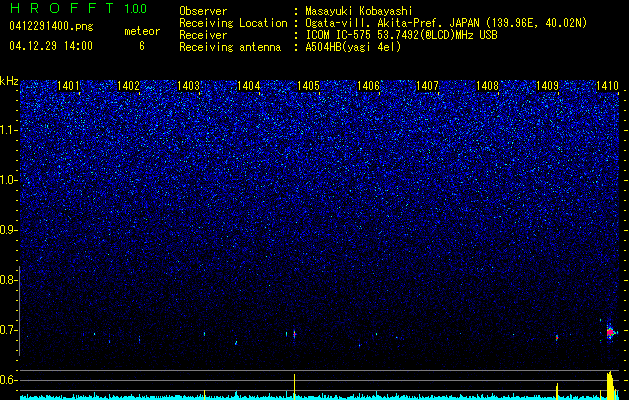
Task: Click time marker 1402
Action: coord(128,85)
